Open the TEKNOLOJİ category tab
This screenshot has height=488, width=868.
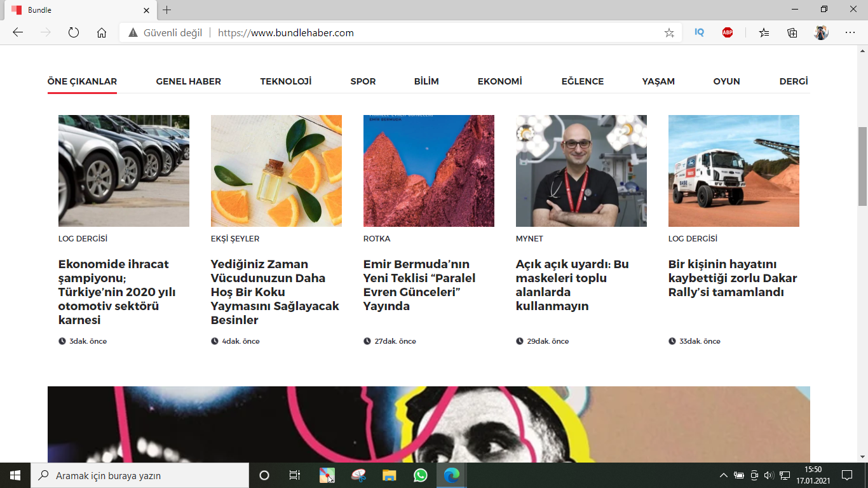(x=286, y=81)
